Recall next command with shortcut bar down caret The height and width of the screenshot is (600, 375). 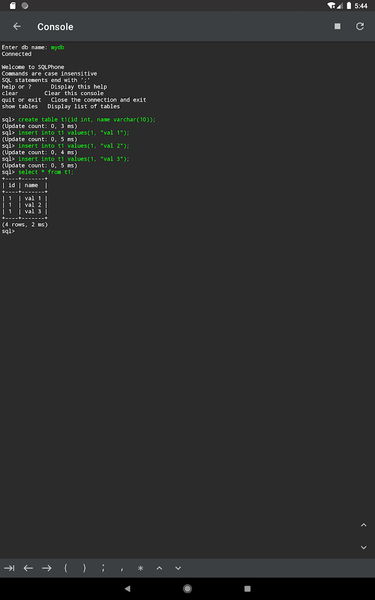click(x=178, y=568)
